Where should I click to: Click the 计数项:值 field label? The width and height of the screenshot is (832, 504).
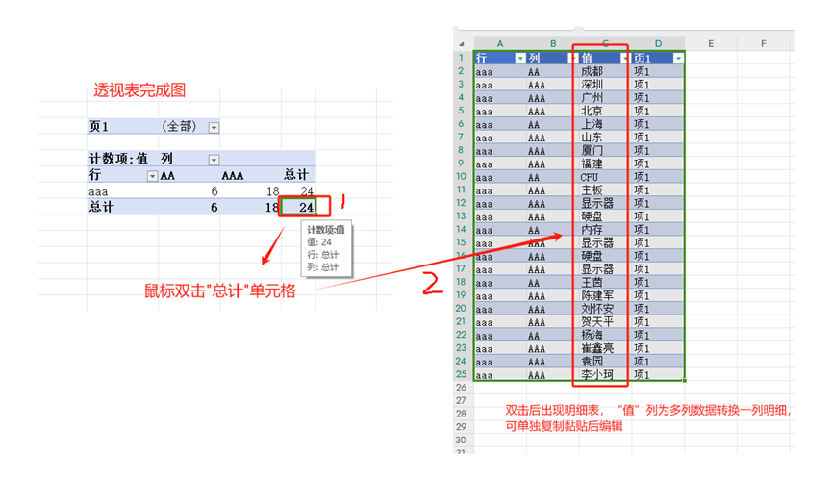click(x=117, y=159)
